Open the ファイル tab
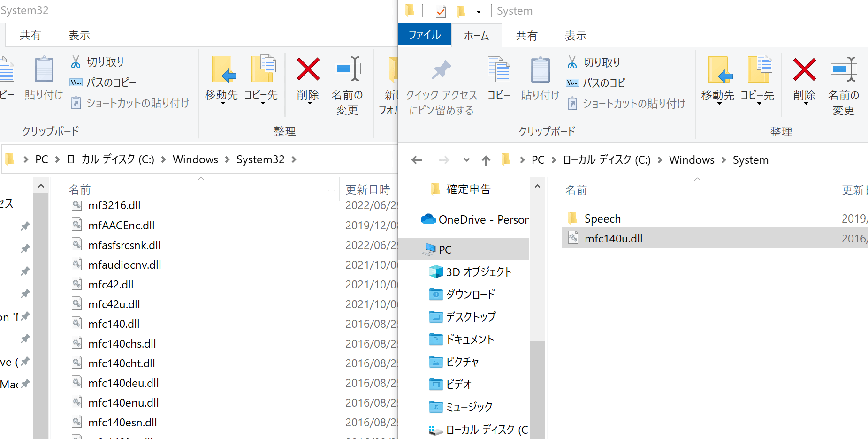Screen dimensions: 868x439 coord(424,35)
